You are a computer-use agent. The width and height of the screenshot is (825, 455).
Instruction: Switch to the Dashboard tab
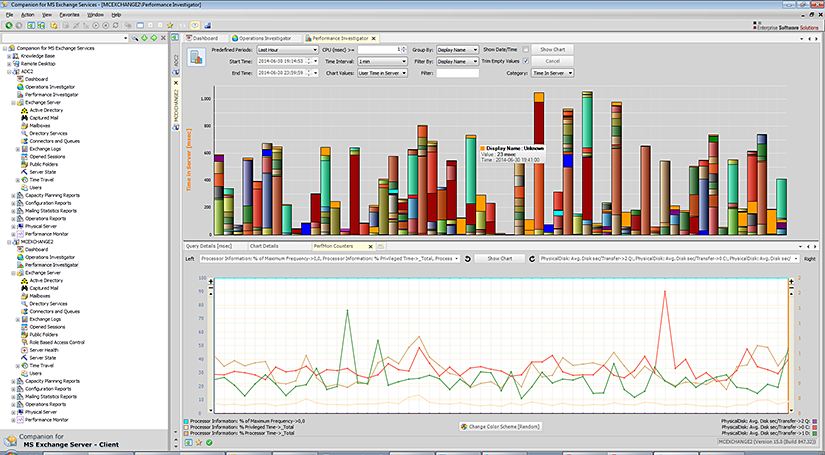(205, 38)
